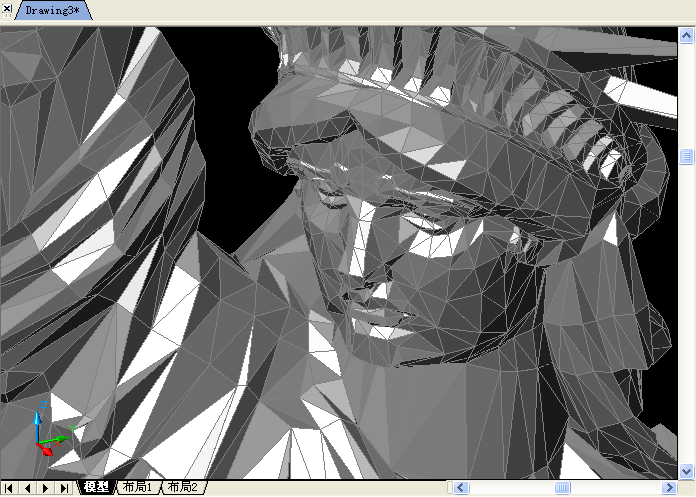The height and width of the screenshot is (497, 696).
Task: Click the horizontal scrollbar left arrow
Action: click(x=461, y=488)
